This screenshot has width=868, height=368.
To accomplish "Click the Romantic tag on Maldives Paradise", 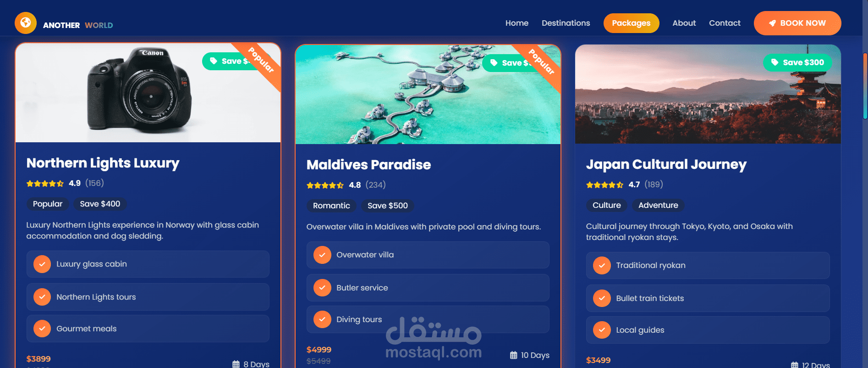I will 331,206.
